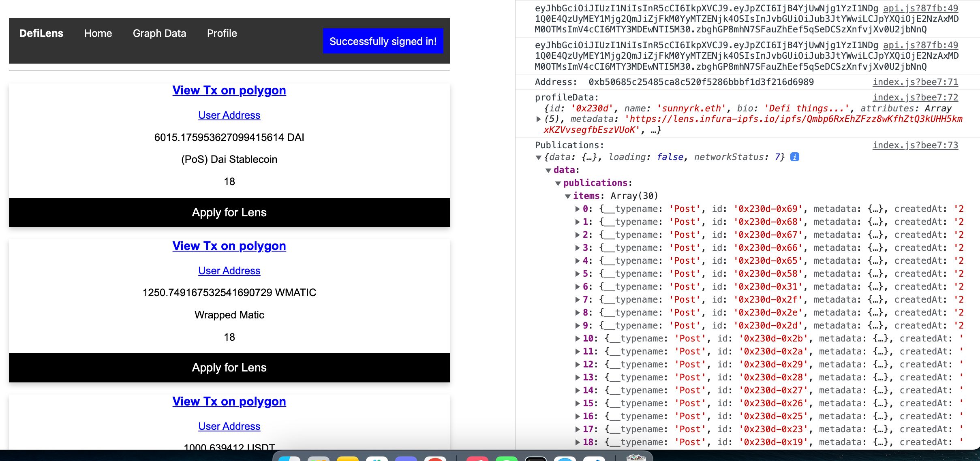Expand items entry 18 with id 0x230d-0x19

click(x=578, y=442)
